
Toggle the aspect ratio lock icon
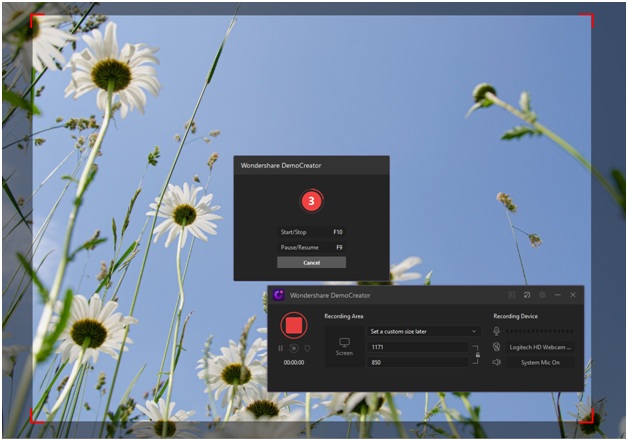(x=477, y=354)
